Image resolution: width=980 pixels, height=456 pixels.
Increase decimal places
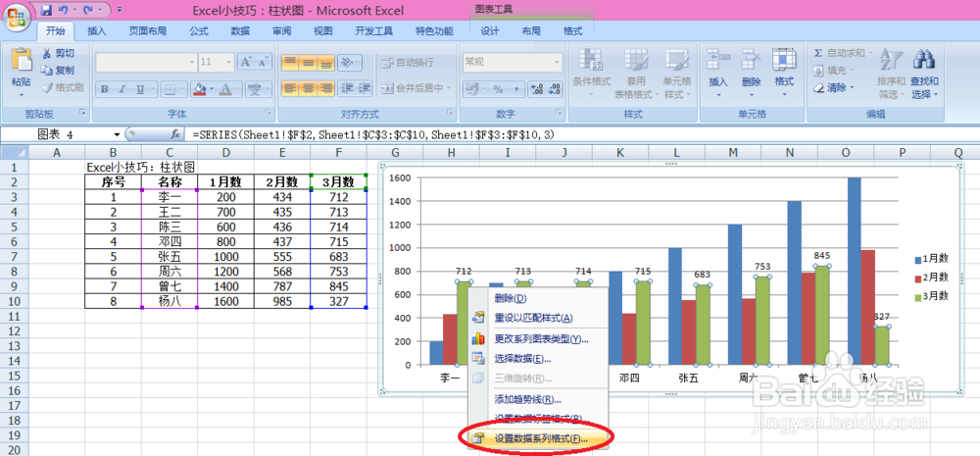coord(536,89)
